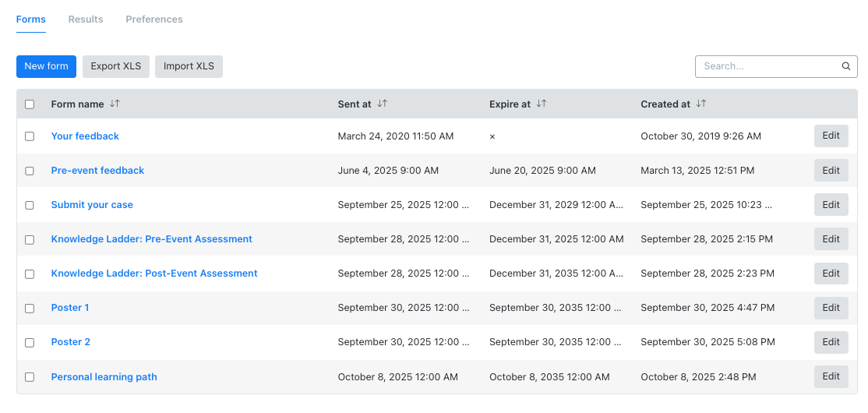Click the Export XLS button
Viewport: 868px width, 413px height.
coord(116,66)
